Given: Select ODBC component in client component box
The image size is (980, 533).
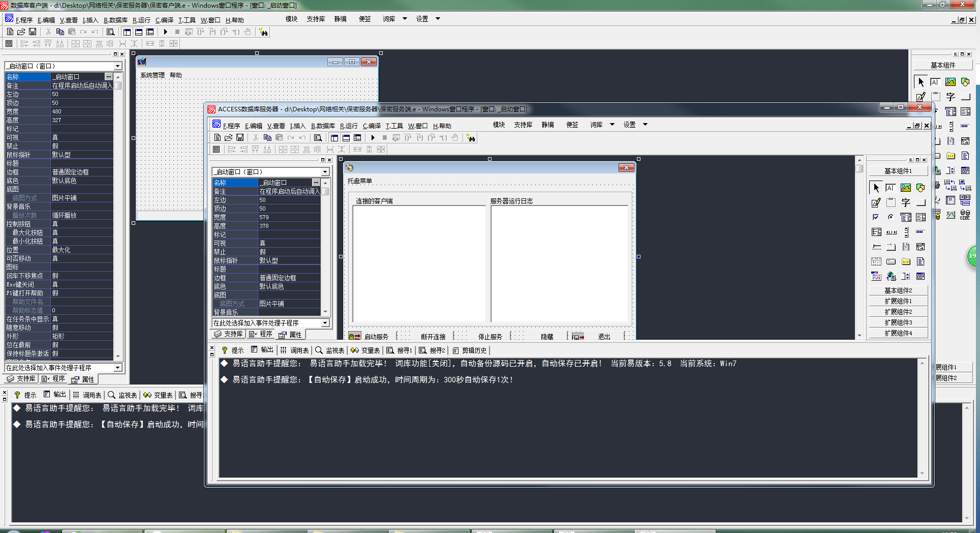Looking at the screenshot, I should pyautogui.click(x=965, y=215).
